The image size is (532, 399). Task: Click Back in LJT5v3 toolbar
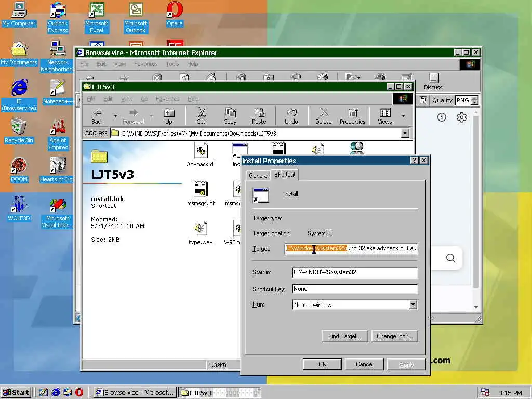pos(97,116)
